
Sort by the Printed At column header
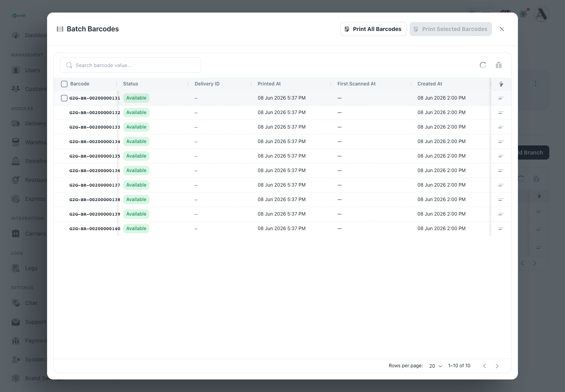269,84
